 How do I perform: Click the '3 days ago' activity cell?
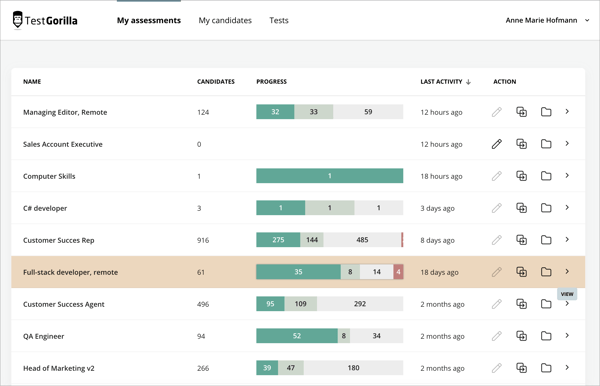[437, 208]
